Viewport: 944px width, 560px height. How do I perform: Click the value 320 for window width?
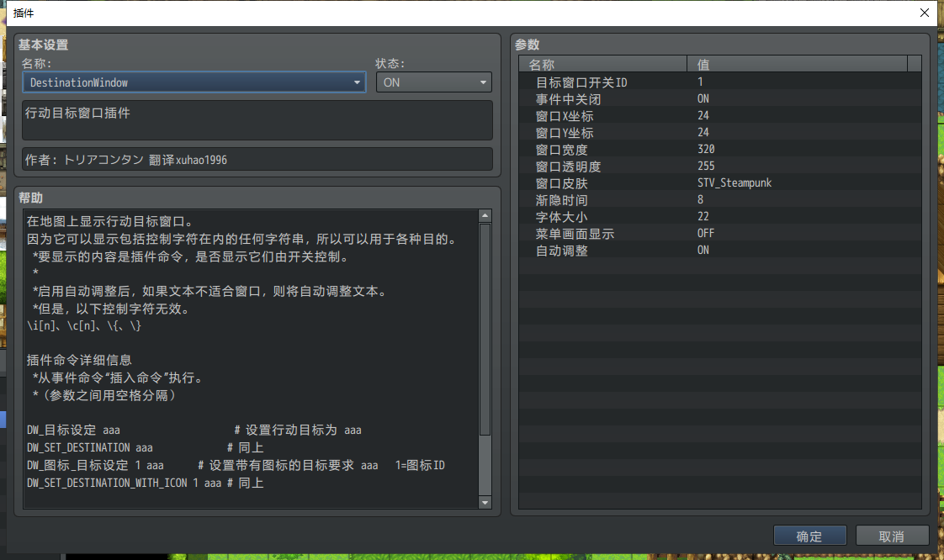pyautogui.click(x=706, y=149)
